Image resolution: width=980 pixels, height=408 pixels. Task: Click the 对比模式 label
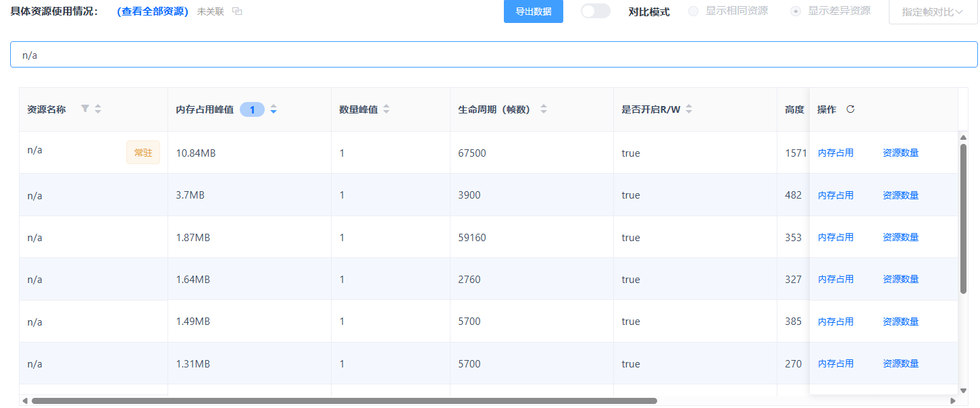click(x=649, y=11)
